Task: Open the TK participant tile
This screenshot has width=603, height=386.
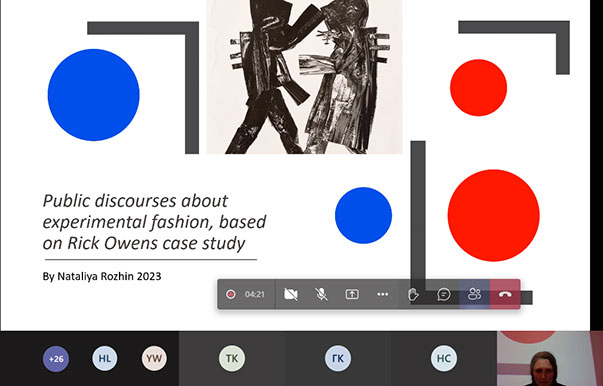Action: (232, 359)
